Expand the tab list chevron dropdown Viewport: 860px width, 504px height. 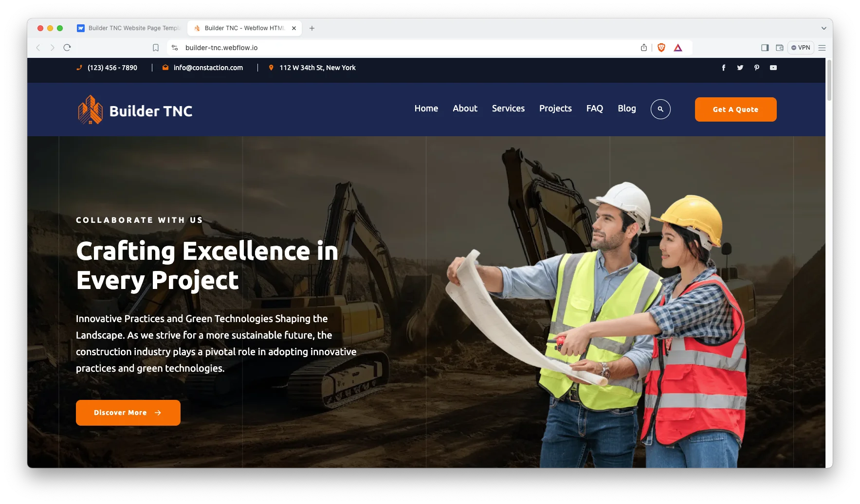click(824, 28)
